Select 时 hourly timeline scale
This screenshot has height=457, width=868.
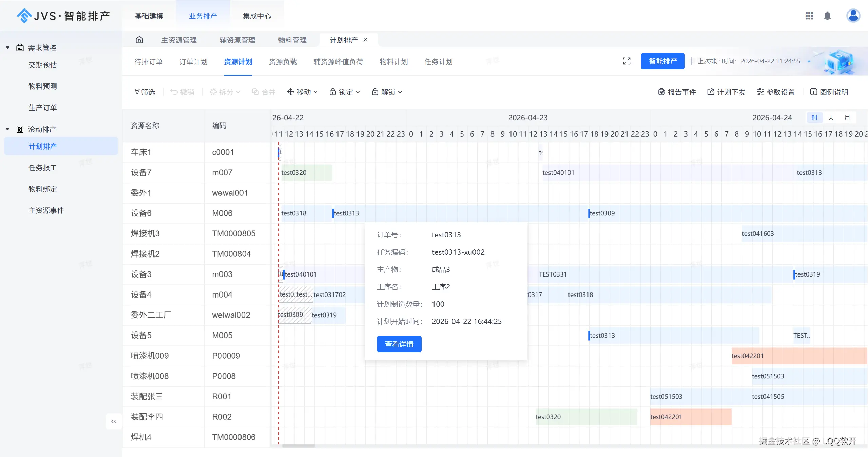(814, 118)
